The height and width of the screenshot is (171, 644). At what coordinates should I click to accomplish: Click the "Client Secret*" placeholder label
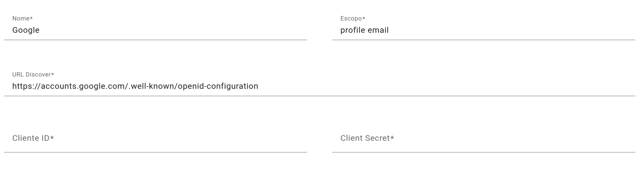(x=367, y=138)
